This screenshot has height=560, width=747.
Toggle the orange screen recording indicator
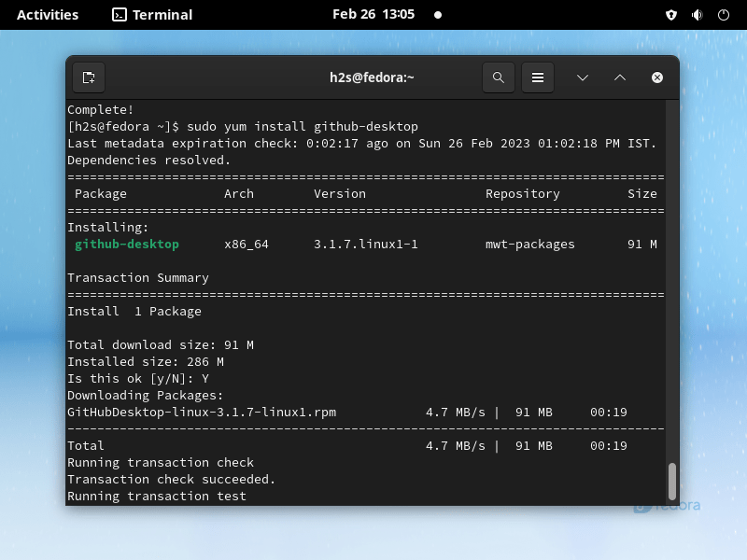[x=437, y=14]
